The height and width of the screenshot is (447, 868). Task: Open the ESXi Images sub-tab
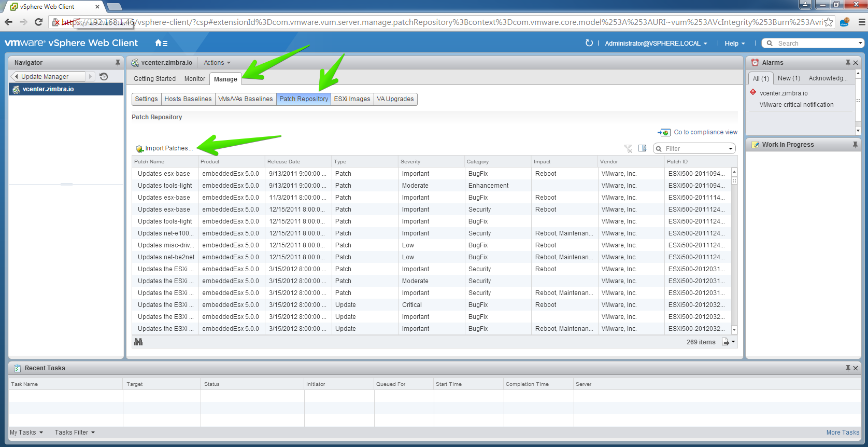click(352, 99)
